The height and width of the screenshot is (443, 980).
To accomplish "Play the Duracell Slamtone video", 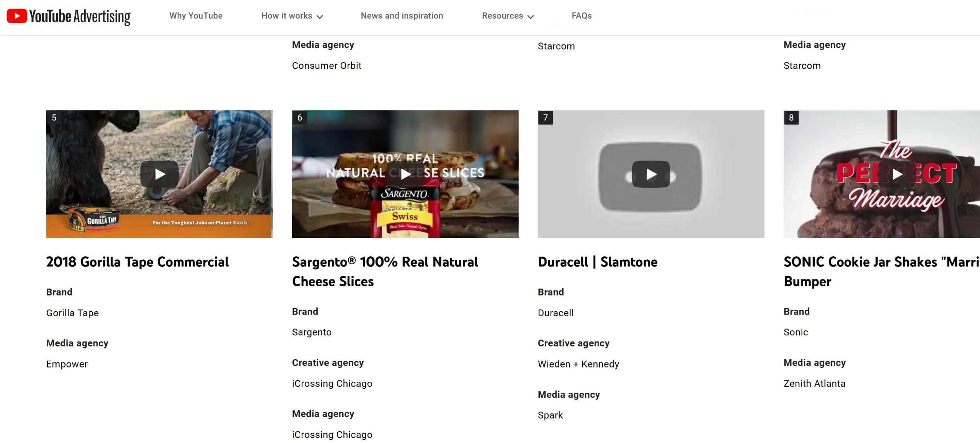I will click(651, 174).
